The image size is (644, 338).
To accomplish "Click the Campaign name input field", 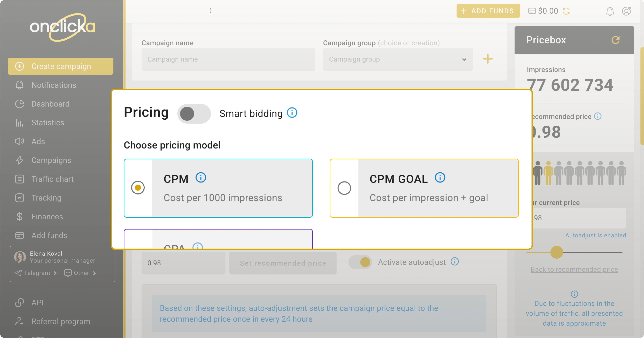I will 228,59.
